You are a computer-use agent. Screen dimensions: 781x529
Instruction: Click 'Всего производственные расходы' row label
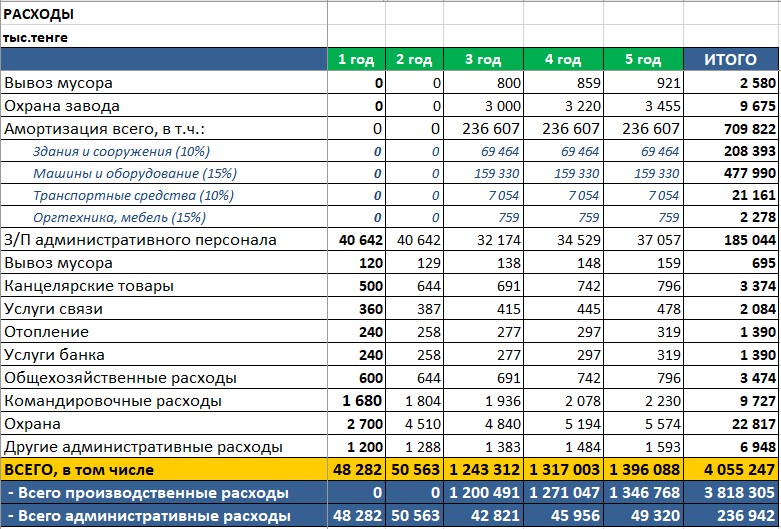(147, 493)
